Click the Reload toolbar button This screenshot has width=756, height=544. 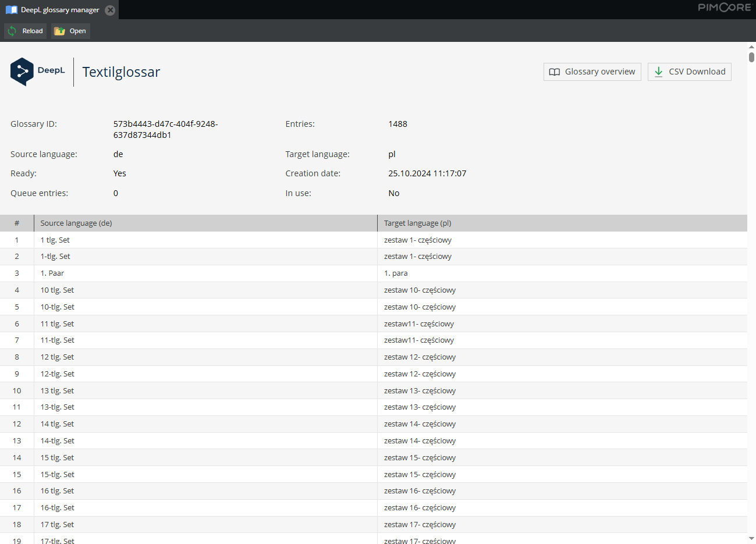tap(25, 31)
